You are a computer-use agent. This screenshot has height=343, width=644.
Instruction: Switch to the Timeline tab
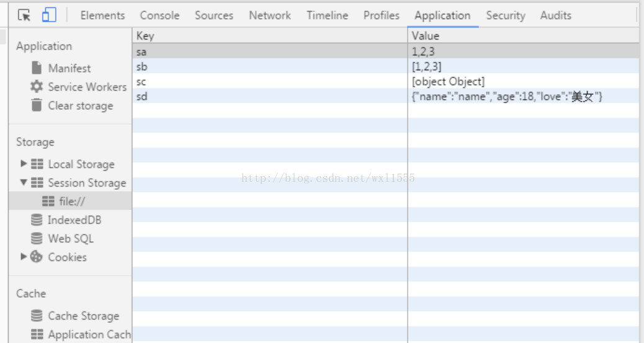(327, 16)
